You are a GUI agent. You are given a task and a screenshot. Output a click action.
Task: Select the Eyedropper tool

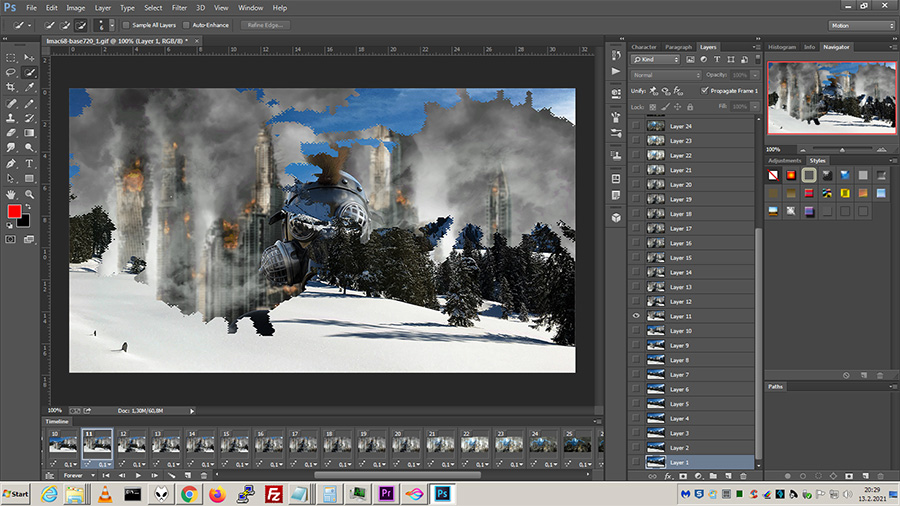pos(29,87)
